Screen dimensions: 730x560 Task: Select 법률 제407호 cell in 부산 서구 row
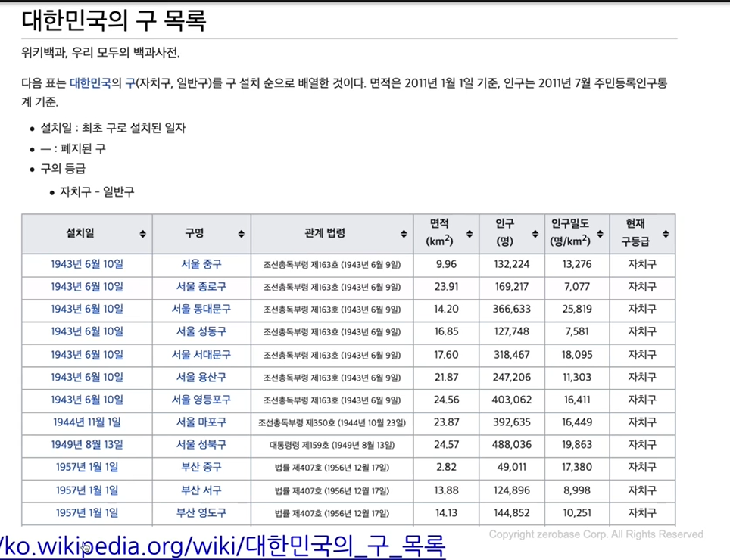pyautogui.click(x=332, y=490)
